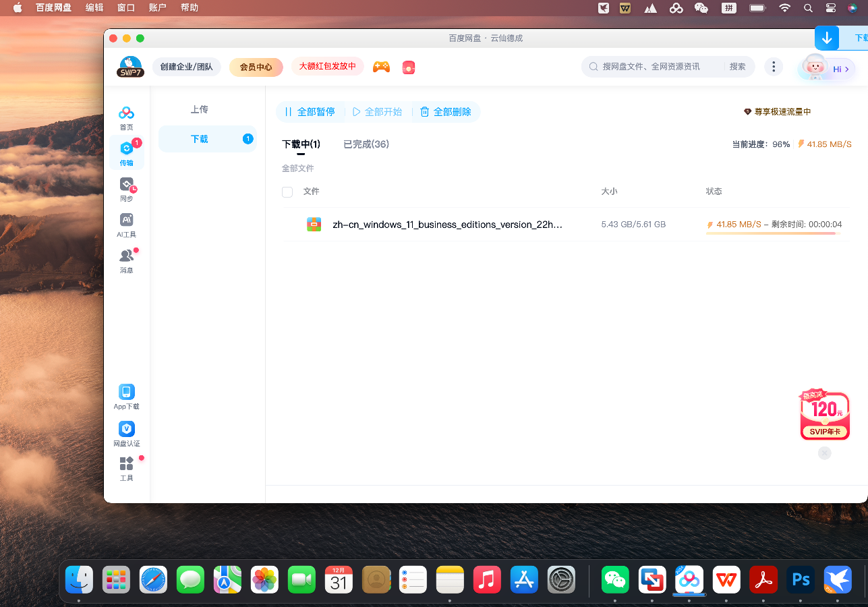Open the 编辑 menu in menu bar
This screenshot has height=607, width=868.
point(94,8)
